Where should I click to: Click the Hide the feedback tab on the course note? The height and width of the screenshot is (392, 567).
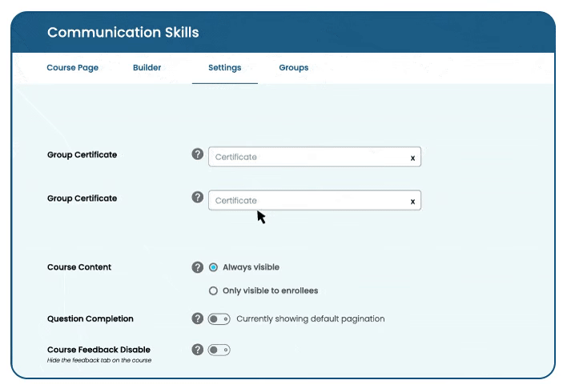[99, 360]
